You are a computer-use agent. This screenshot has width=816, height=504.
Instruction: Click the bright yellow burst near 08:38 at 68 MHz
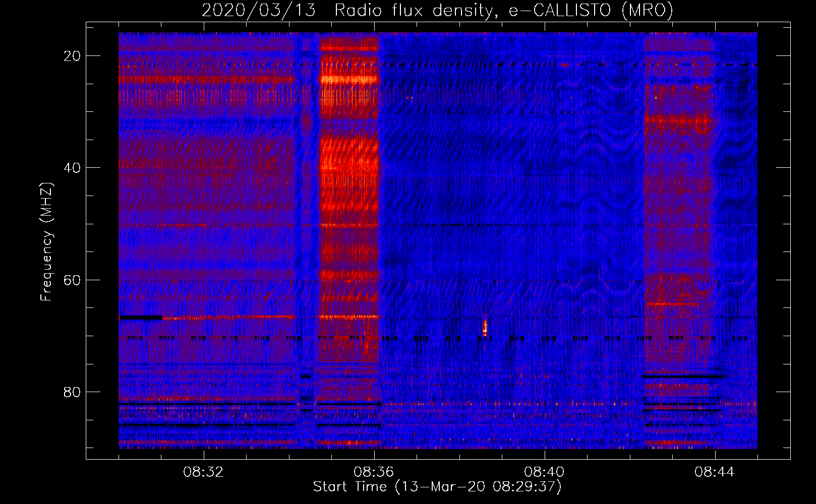(485, 328)
